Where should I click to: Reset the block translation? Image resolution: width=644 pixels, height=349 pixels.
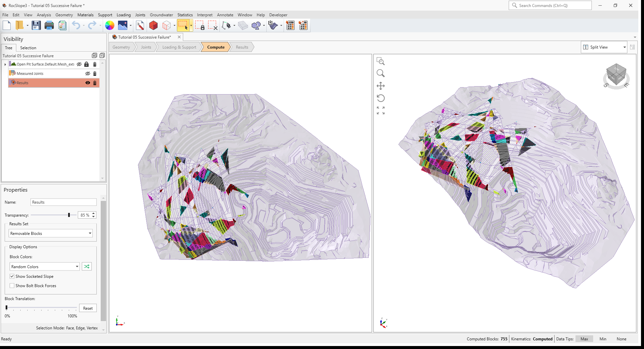point(88,308)
